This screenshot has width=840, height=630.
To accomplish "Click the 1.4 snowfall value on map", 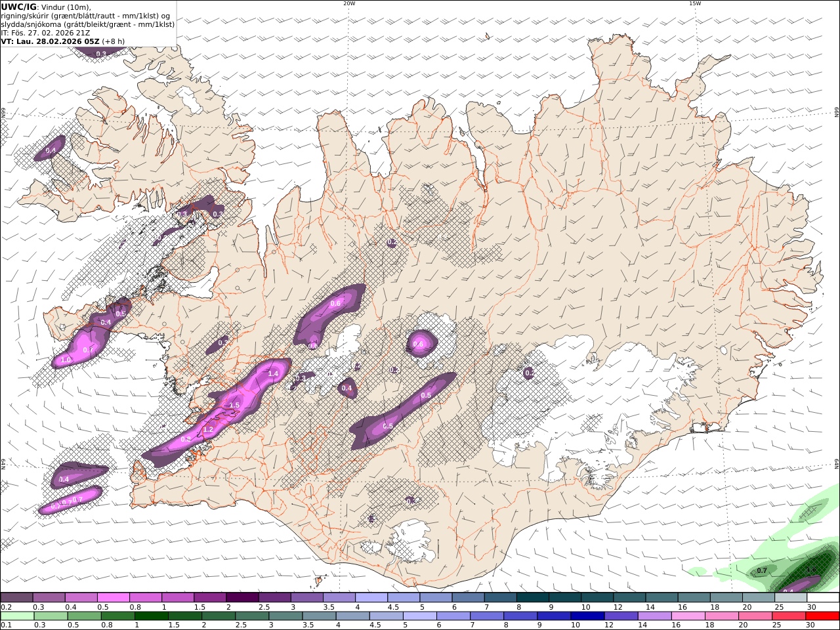I will click(x=274, y=373).
